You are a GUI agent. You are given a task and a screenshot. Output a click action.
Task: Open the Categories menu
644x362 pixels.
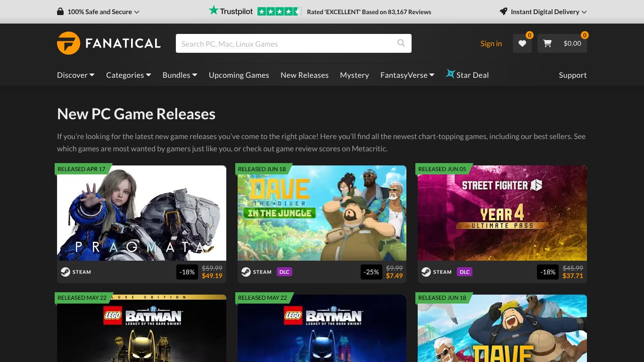pos(129,75)
